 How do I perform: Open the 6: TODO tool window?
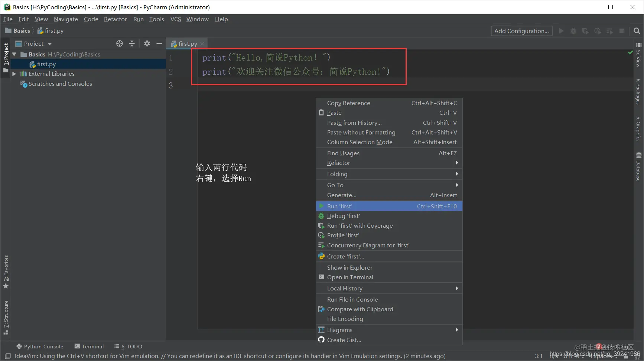coord(128,347)
